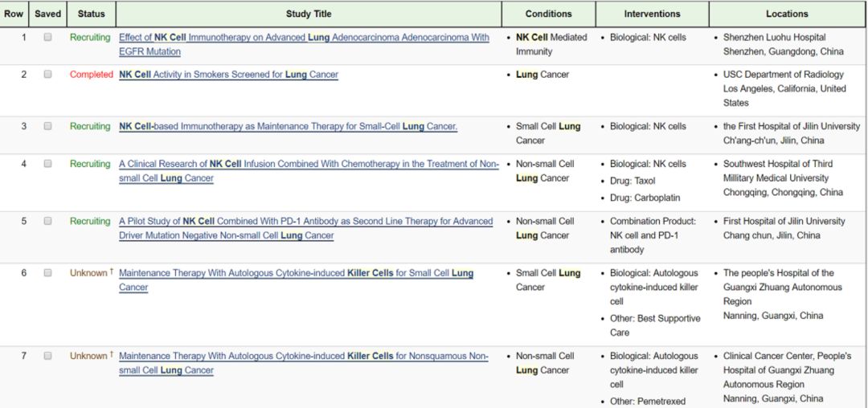This screenshot has width=868, height=408.
Task: Mark row 5 as saved via checkbox
Action: 47,221
